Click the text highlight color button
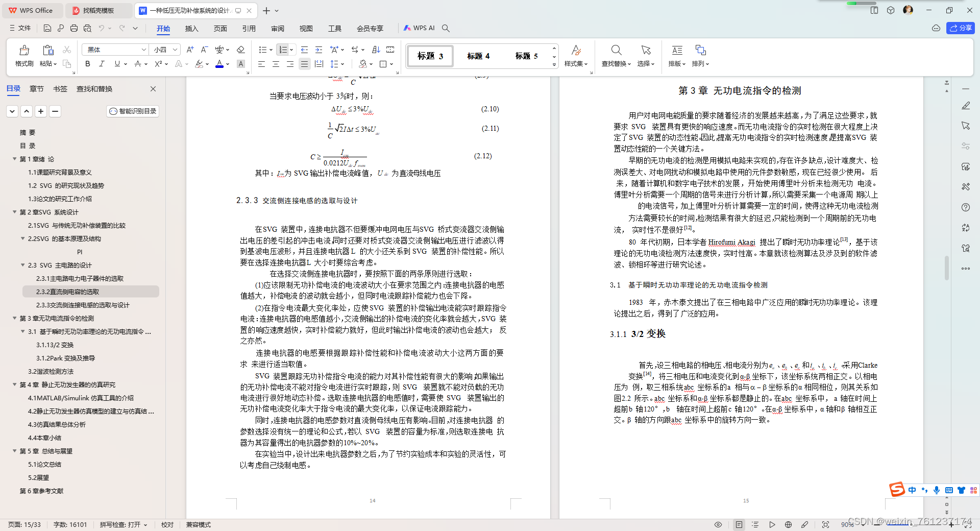980x531 pixels. (x=199, y=64)
